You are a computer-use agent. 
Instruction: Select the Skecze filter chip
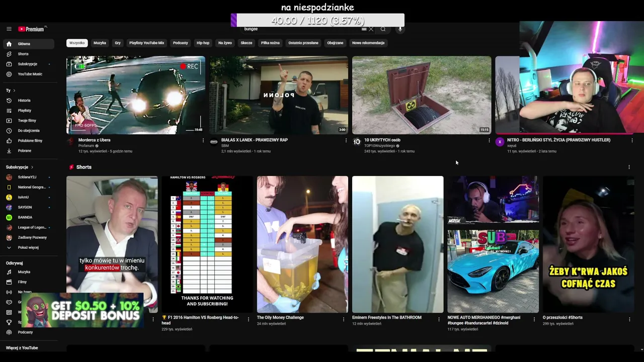[246, 43]
